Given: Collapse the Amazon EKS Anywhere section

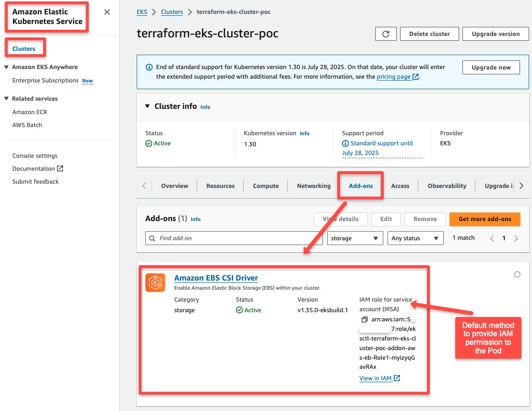Looking at the screenshot, I should [6, 67].
